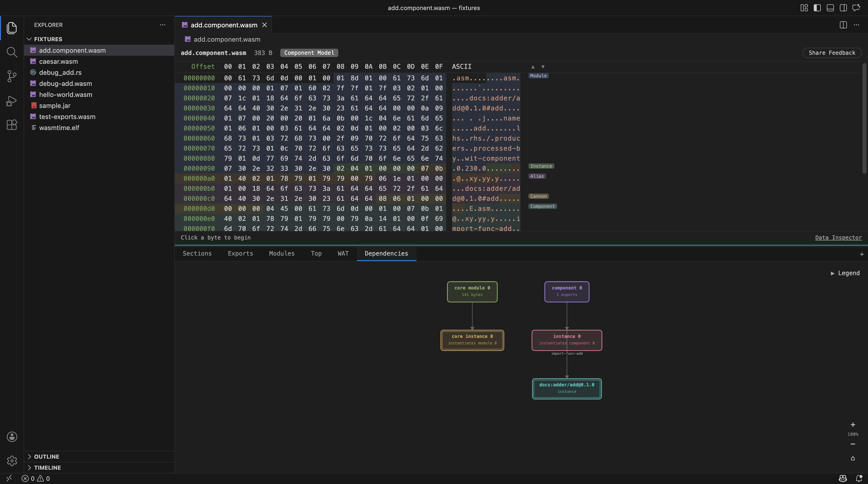Click the Explorer more actions ellipsis

point(163,25)
